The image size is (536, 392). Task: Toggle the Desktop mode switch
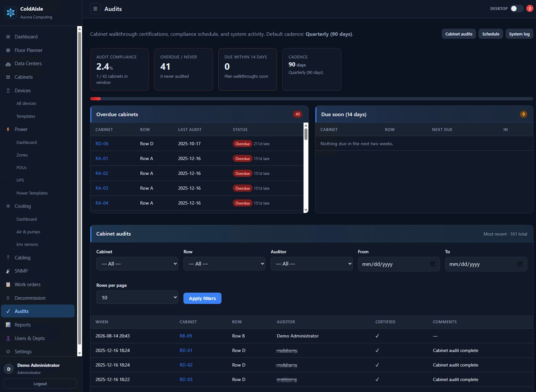pos(517,8)
